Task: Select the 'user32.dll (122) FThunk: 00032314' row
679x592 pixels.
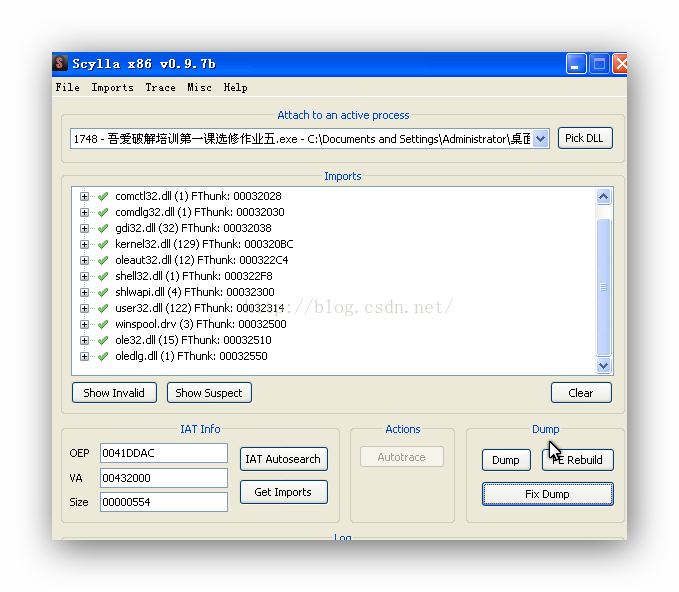Action: click(x=200, y=308)
